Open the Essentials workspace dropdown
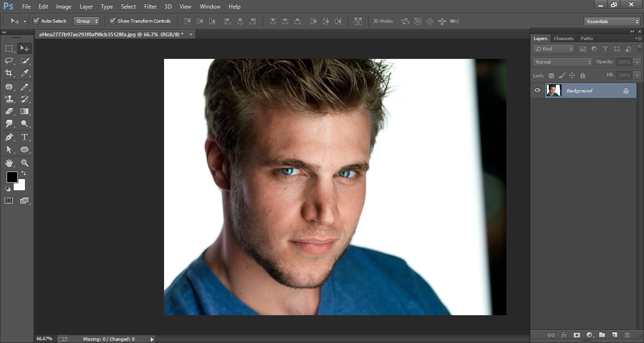This screenshot has width=644, height=343. pos(611,21)
